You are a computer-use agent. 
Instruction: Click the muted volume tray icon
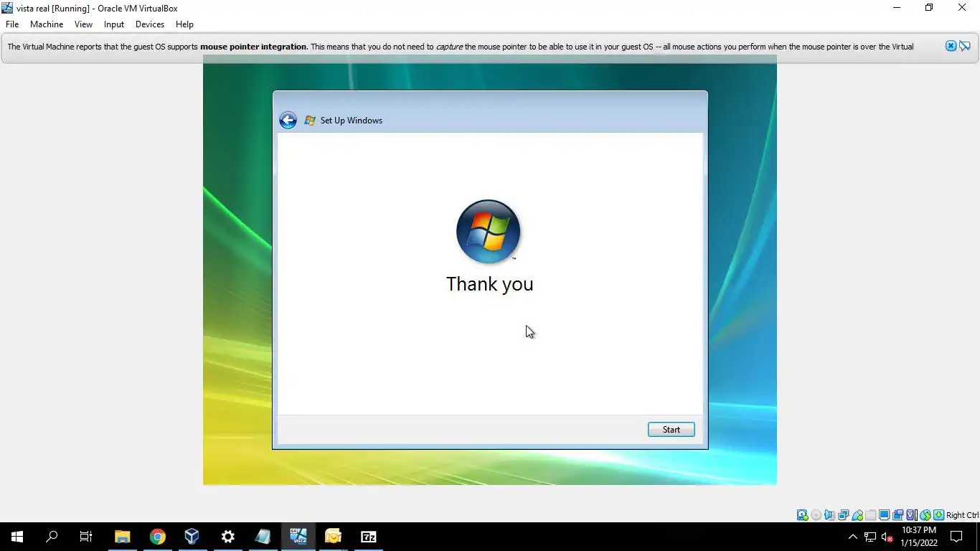point(887,537)
